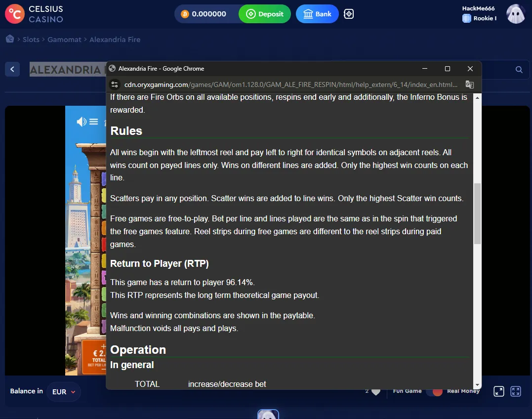532x419 pixels.
Task: Click the expand theater mode icon
Action: point(499,391)
